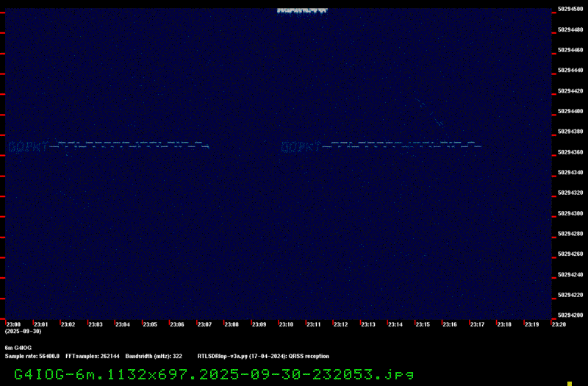Screen dimensions: 588x386
Task: Select the 23:02 time label
Action: click(68, 324)
